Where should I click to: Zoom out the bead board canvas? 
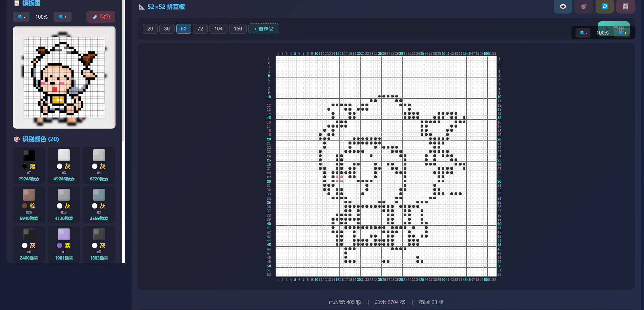[583, 33]
